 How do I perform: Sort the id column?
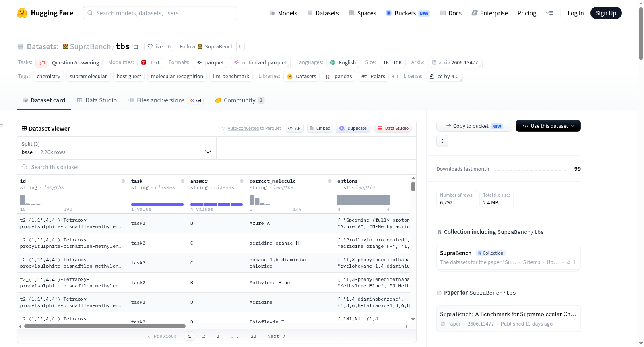[x=123, y=181]
